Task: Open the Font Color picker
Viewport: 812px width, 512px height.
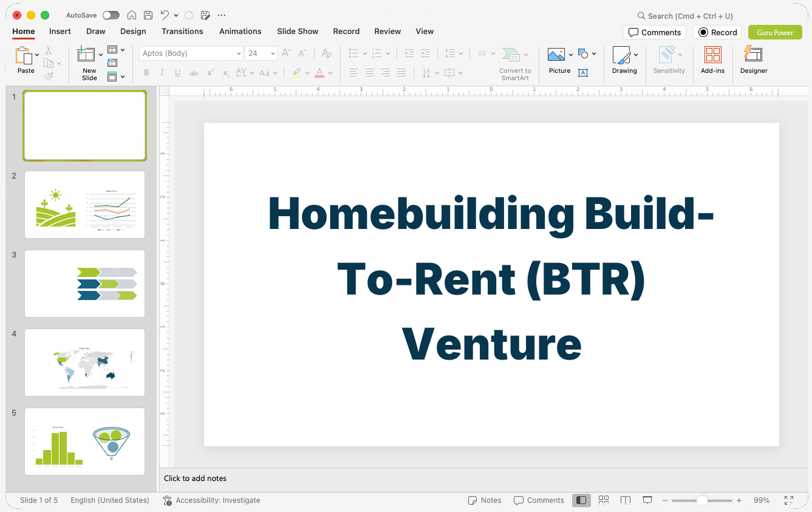Action: [319, 73]
